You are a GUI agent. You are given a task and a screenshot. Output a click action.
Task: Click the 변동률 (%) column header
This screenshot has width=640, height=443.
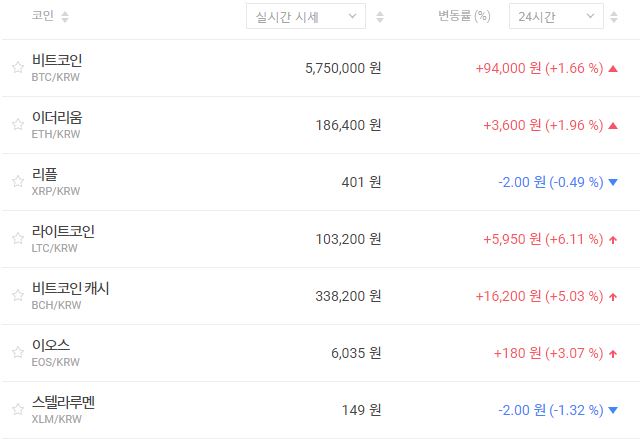(x=464, y=17)
